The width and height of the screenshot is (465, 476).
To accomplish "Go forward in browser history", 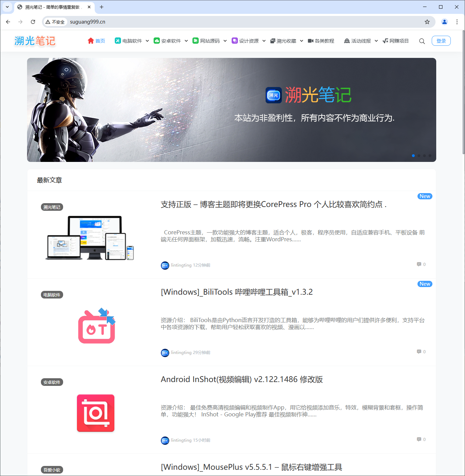I will coord(20,22).
